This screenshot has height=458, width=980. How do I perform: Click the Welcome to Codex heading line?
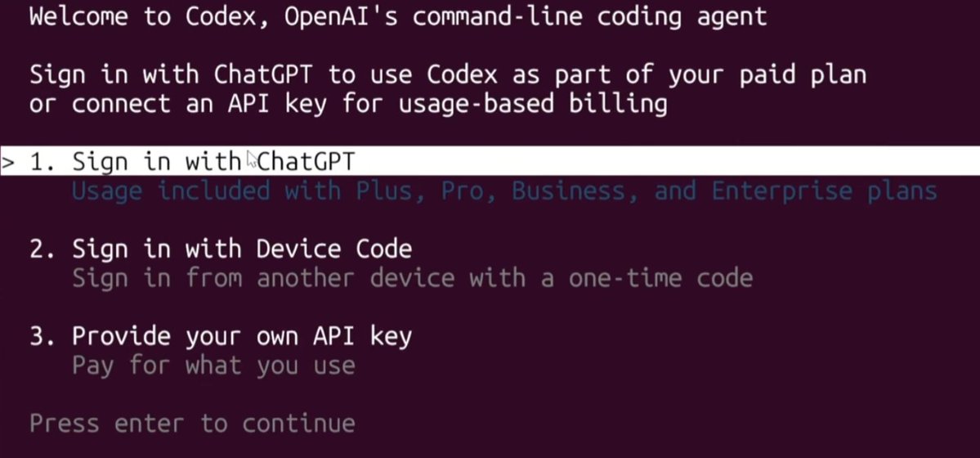point(398,17)
